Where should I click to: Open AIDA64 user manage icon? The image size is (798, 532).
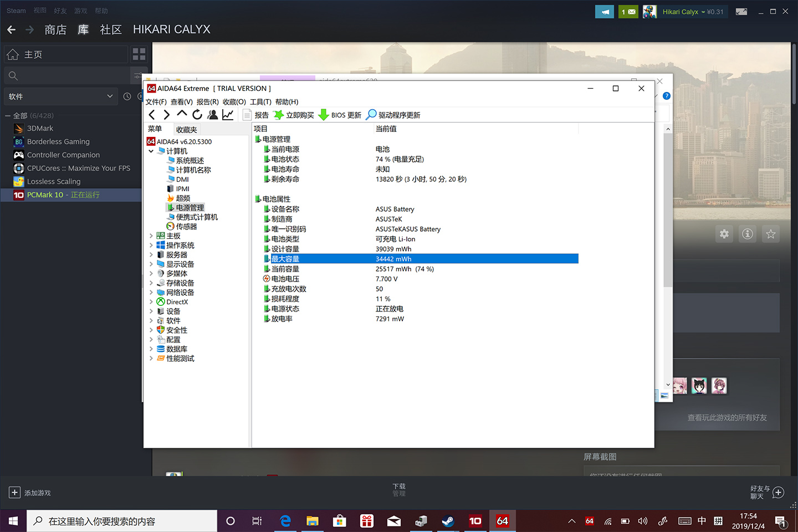tap(212, 115)
